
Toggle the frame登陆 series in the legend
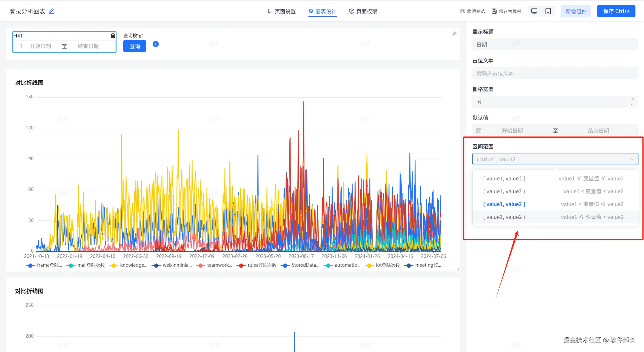44,265
